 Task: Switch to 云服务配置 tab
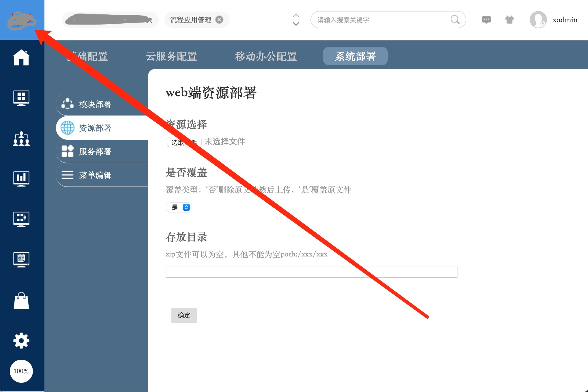[x=171, y=56]
